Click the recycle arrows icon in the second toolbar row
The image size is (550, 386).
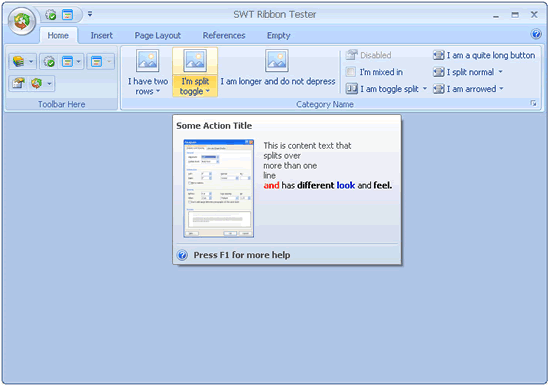tap(37, 84)
